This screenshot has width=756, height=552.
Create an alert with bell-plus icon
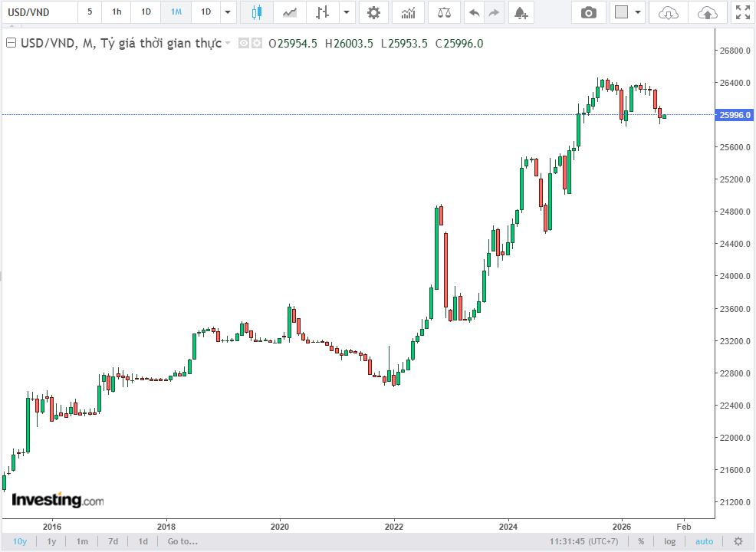point(521,12)
